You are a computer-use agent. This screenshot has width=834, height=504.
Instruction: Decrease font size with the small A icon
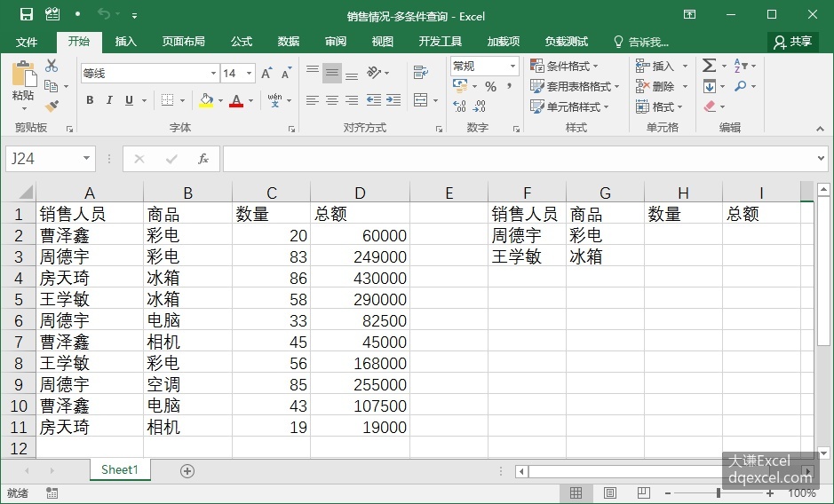click(x=286, y=74)
